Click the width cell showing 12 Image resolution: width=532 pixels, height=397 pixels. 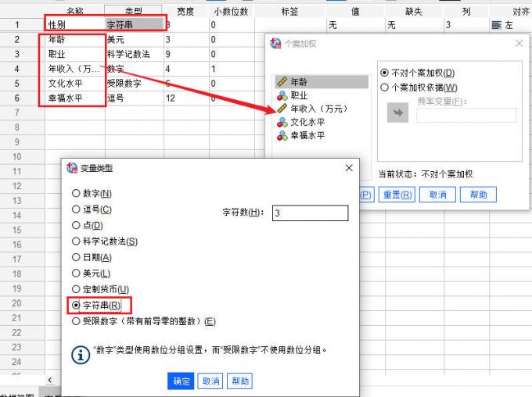186,98
